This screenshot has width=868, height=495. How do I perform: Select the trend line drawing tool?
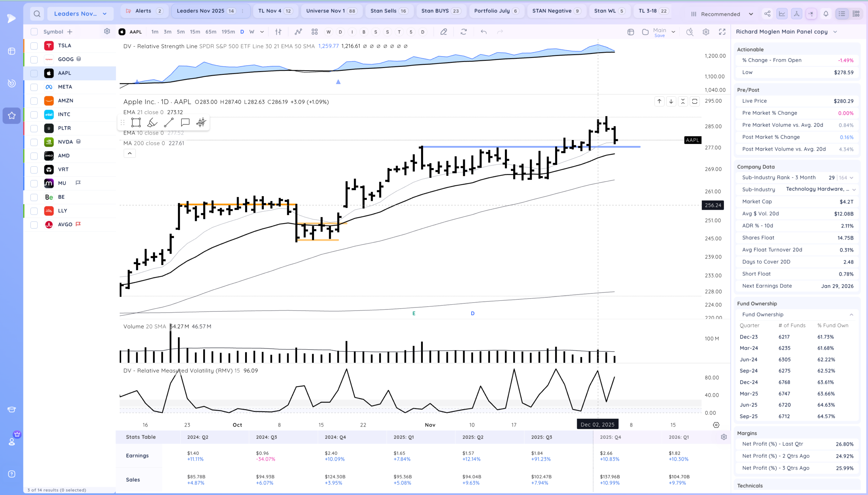[169, 122]
